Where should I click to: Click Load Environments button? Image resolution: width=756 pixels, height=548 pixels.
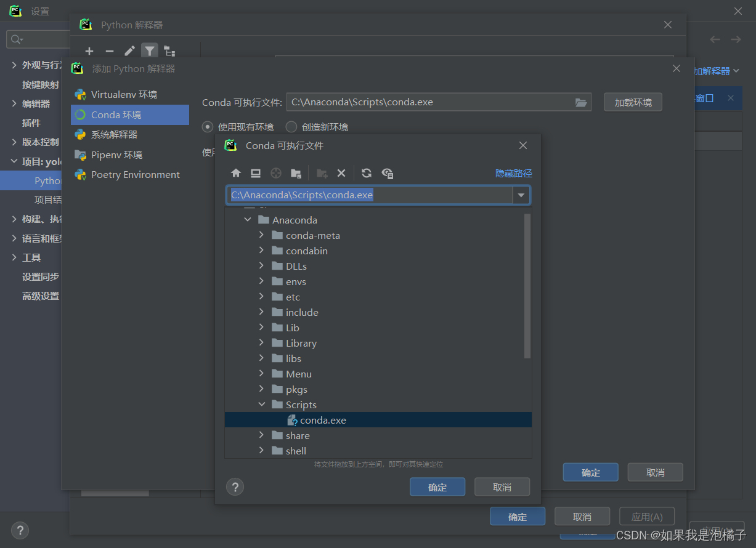633,102
